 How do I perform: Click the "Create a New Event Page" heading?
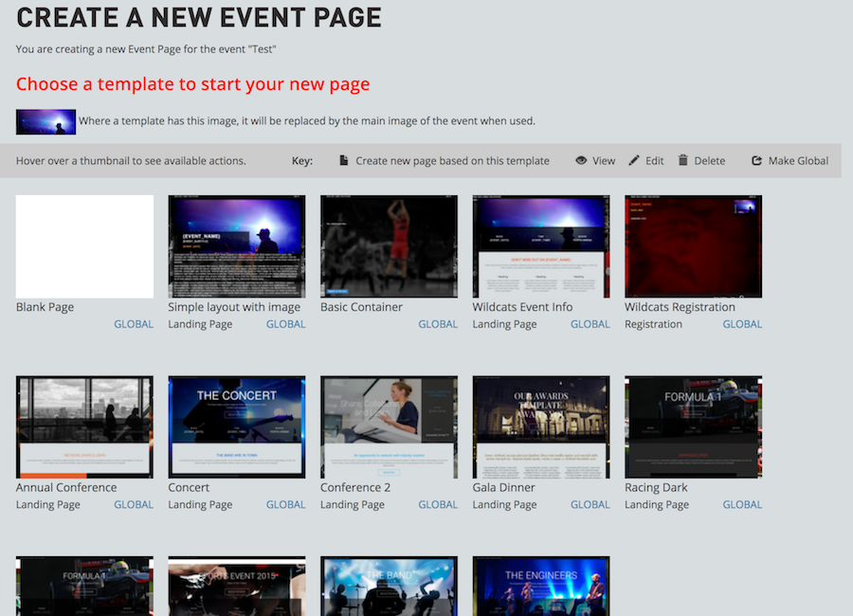(199, 17)
